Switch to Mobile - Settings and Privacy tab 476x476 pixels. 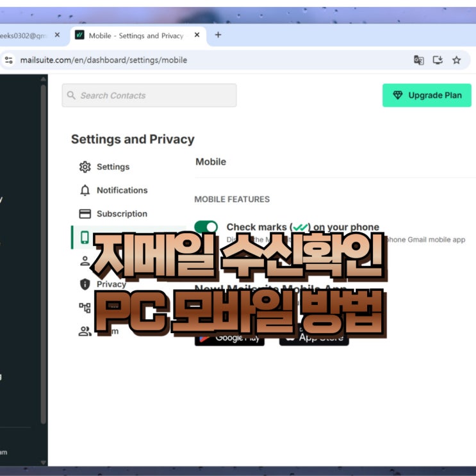point(138,35)
